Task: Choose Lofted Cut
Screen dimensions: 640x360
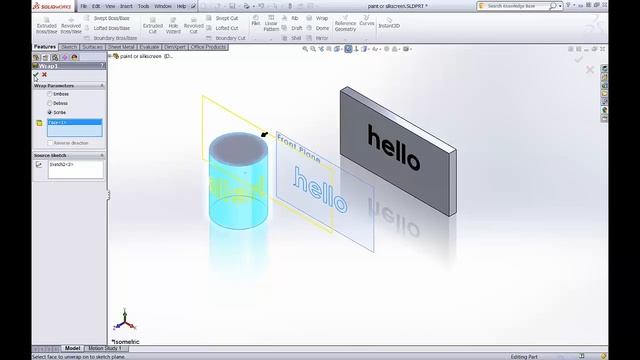Action: 222,28
